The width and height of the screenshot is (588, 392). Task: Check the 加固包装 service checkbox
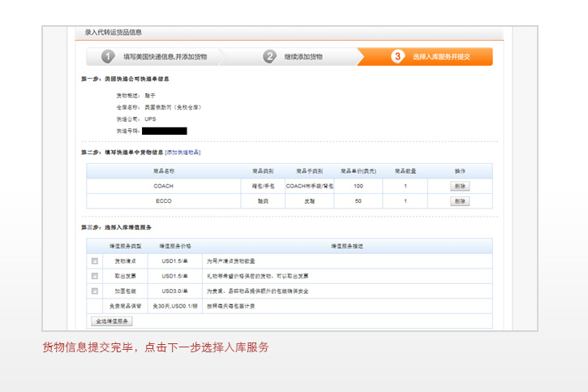coord(95,291)
